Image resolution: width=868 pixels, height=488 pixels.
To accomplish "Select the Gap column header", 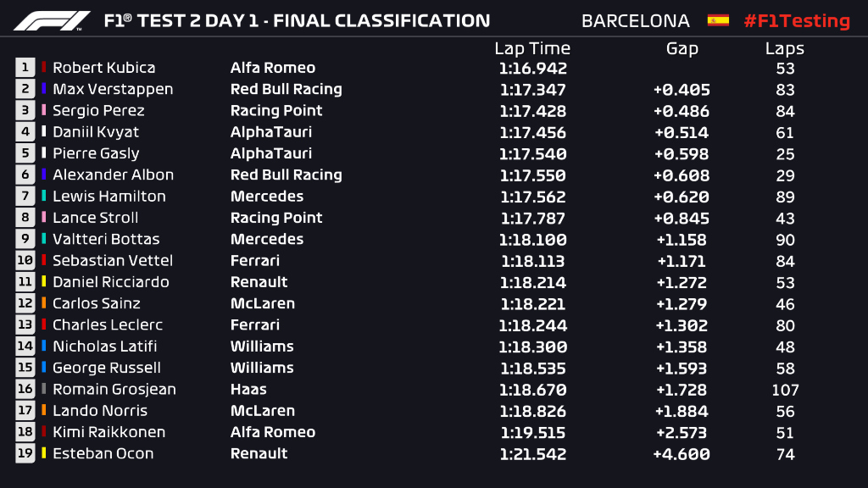I will [682, 48].
